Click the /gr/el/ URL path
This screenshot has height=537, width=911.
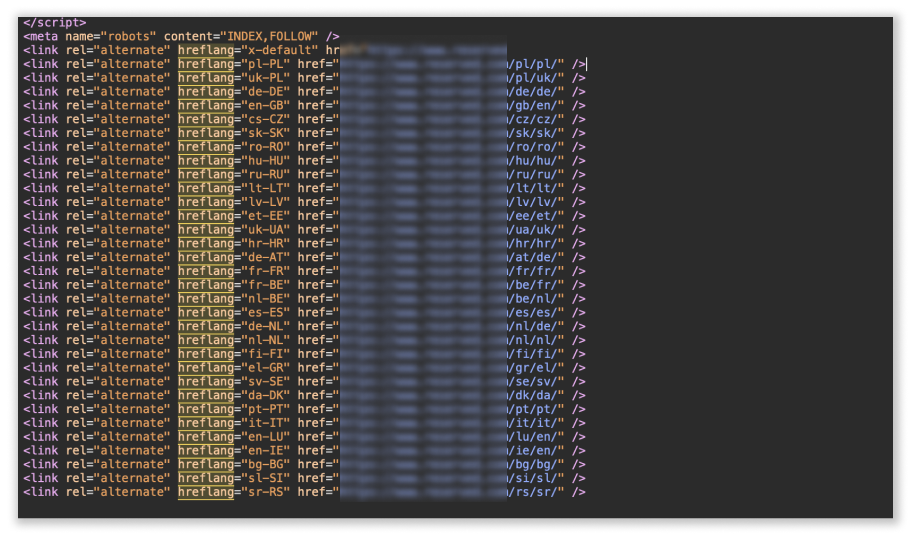[533, 368]
